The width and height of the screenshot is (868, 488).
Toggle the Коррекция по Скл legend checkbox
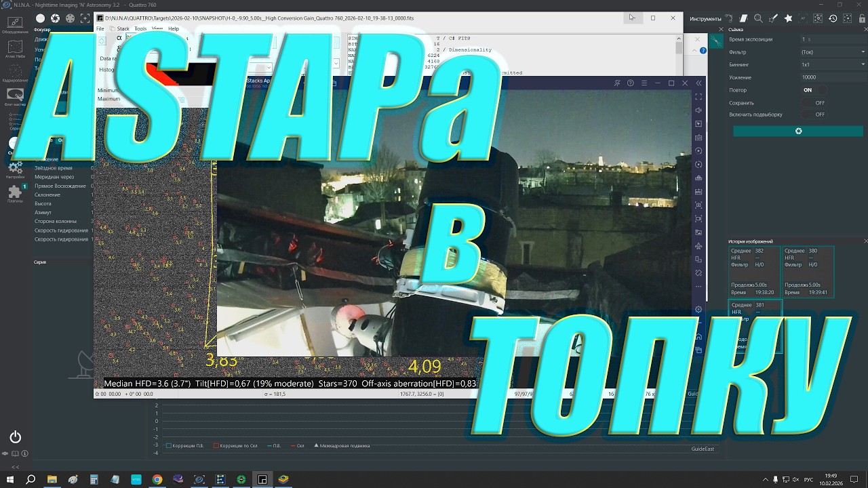(x=216, y=446)
